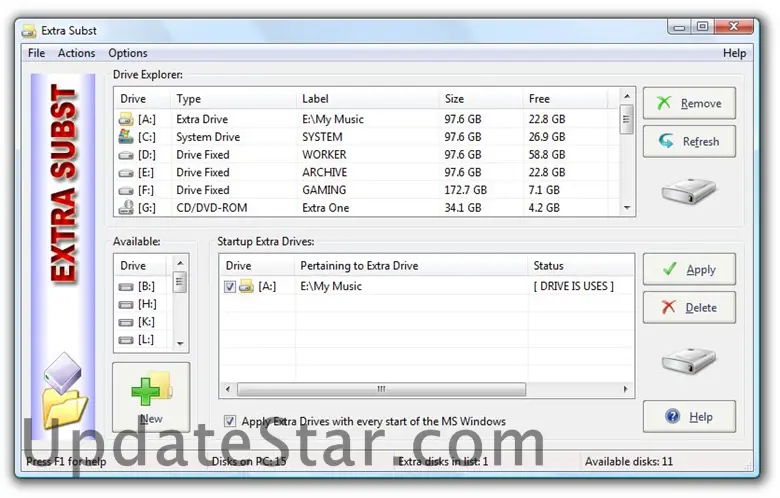The width and height of the screenshot is (780, 498).
Task: Click the Free column header
Action: click(x=565, y=99)
